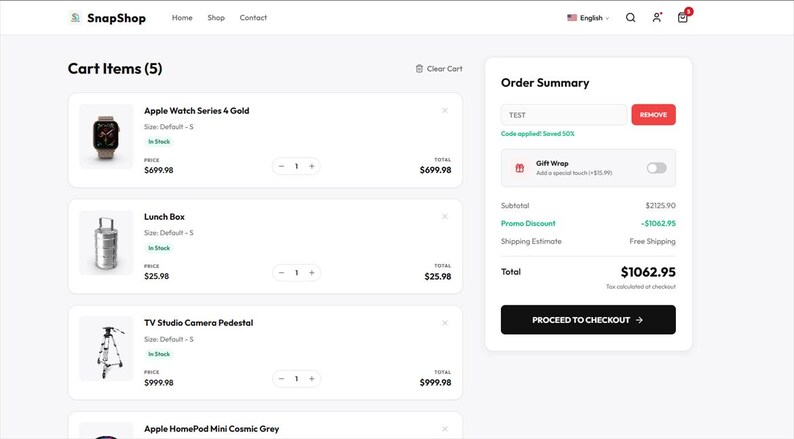Click order Total $1062.95
This screenshot has height=439, width=794.
648,272
